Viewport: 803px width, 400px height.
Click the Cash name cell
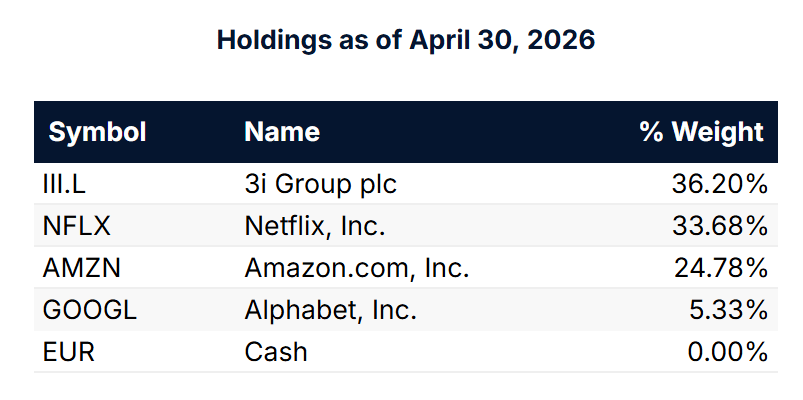pyautogui.click(x=276, y=352)
